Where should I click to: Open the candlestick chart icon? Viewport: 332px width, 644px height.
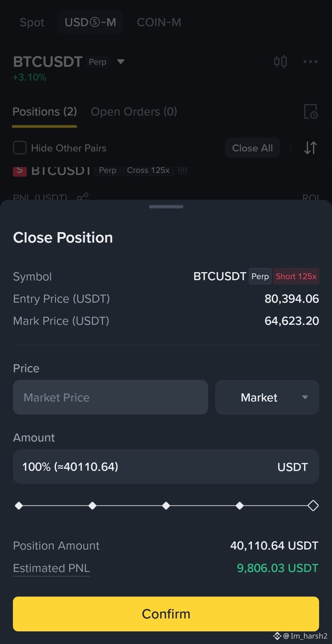(x=280, y=62)
